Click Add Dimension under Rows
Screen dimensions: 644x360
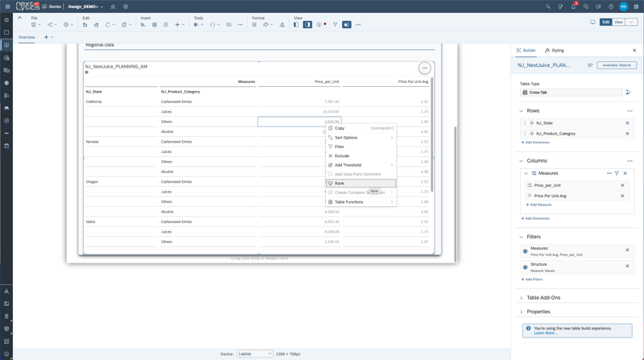(x=535, y=143)
